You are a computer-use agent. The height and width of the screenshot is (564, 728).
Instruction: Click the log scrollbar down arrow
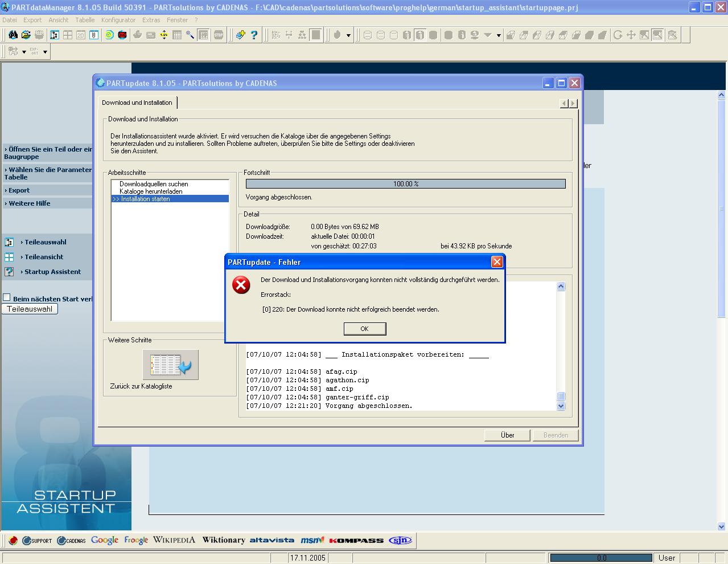(x=561, y=406)
